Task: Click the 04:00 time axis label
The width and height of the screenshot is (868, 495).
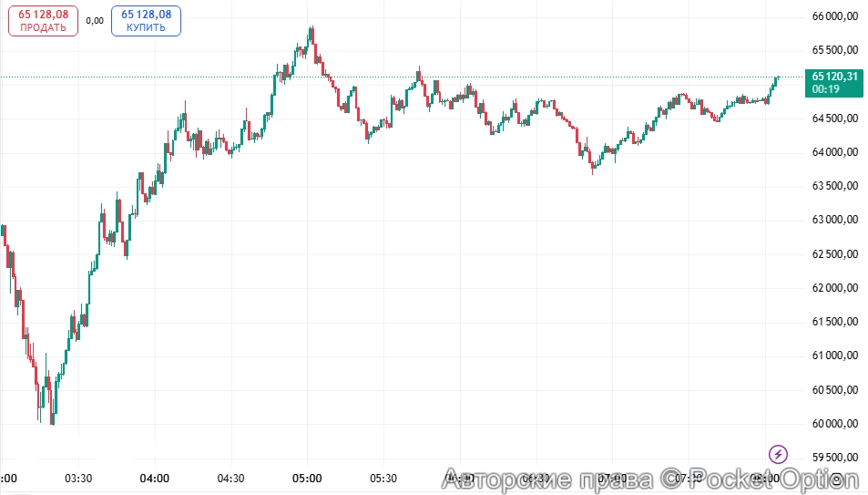Action: (x=155, y=478)
